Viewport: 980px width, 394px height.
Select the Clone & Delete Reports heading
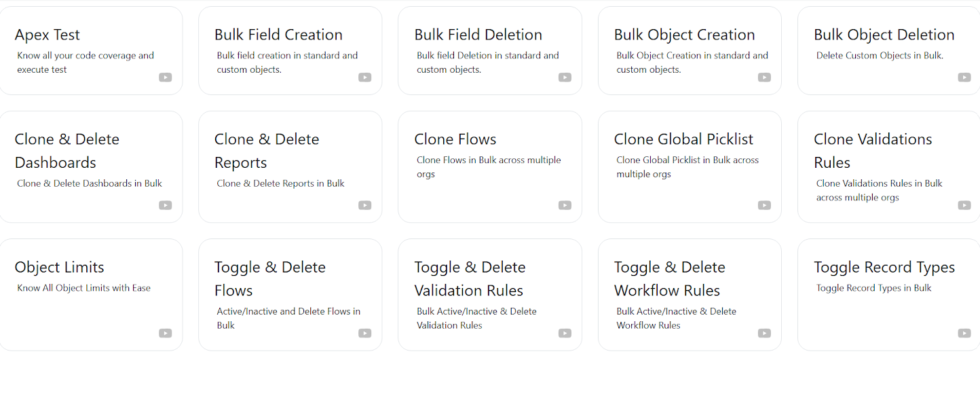coord(267,151)
